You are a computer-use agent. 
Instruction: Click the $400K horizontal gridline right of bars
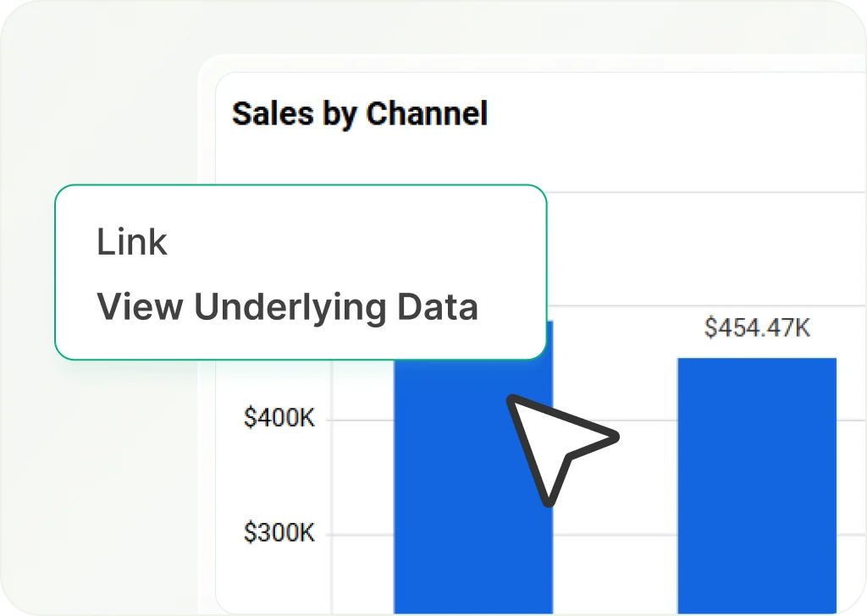(851, 420)
